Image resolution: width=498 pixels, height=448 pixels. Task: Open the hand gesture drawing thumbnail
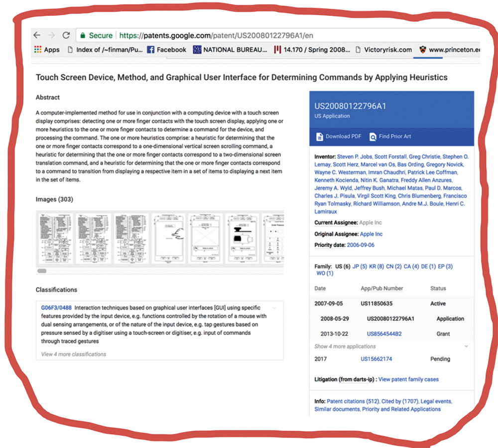169,238
